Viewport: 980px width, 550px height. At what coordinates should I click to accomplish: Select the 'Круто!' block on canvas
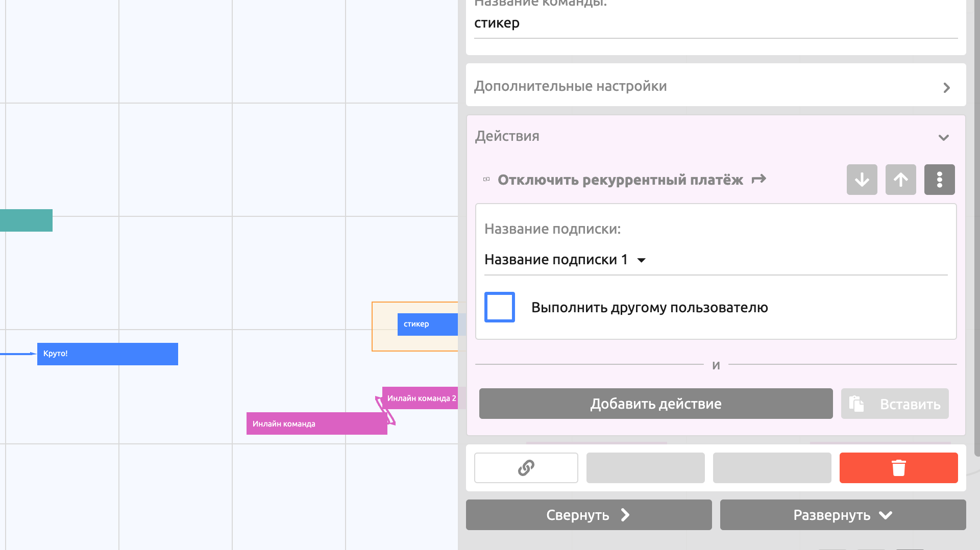pos(108,354)
